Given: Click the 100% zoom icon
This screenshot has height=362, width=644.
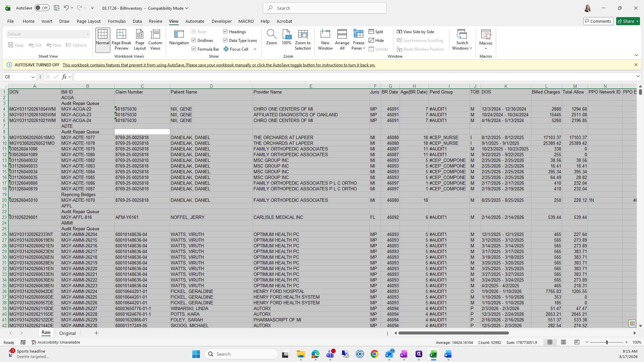Looking at the screenshot, I should pos(286,38).
